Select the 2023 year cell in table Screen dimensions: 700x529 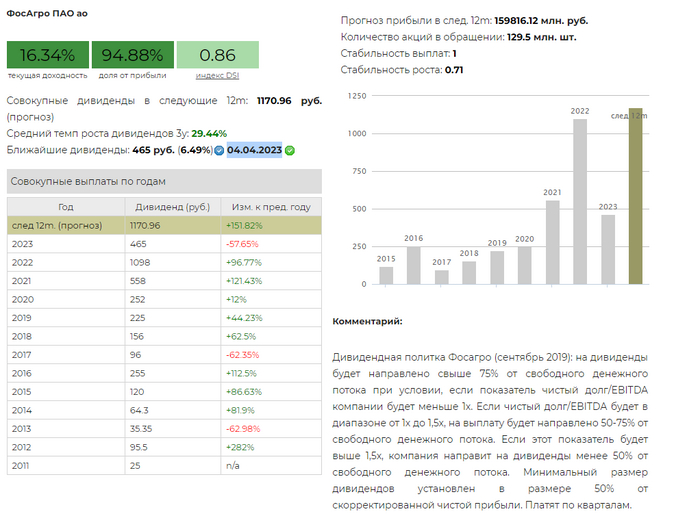[x=66, y=244]
